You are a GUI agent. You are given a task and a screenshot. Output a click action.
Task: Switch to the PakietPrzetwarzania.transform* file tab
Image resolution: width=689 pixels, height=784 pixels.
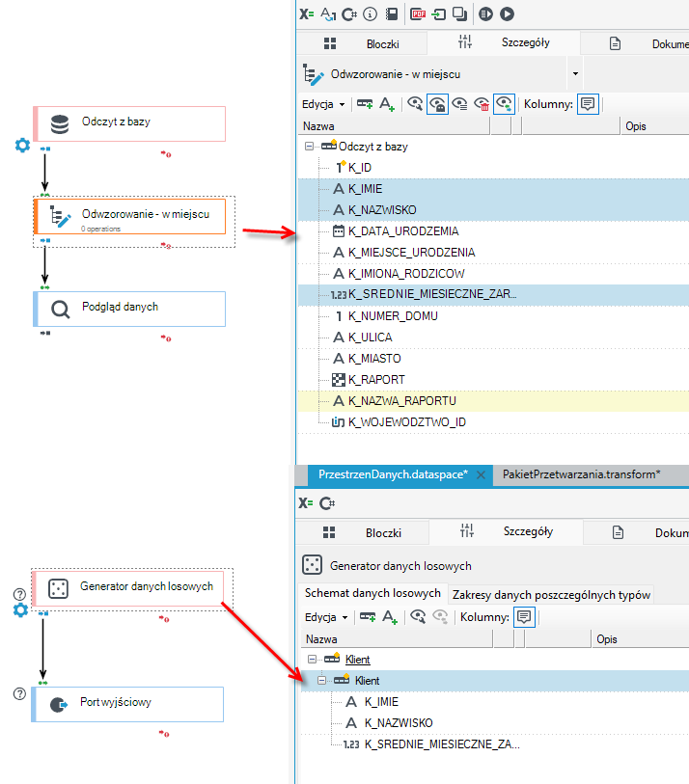point(582,474)
